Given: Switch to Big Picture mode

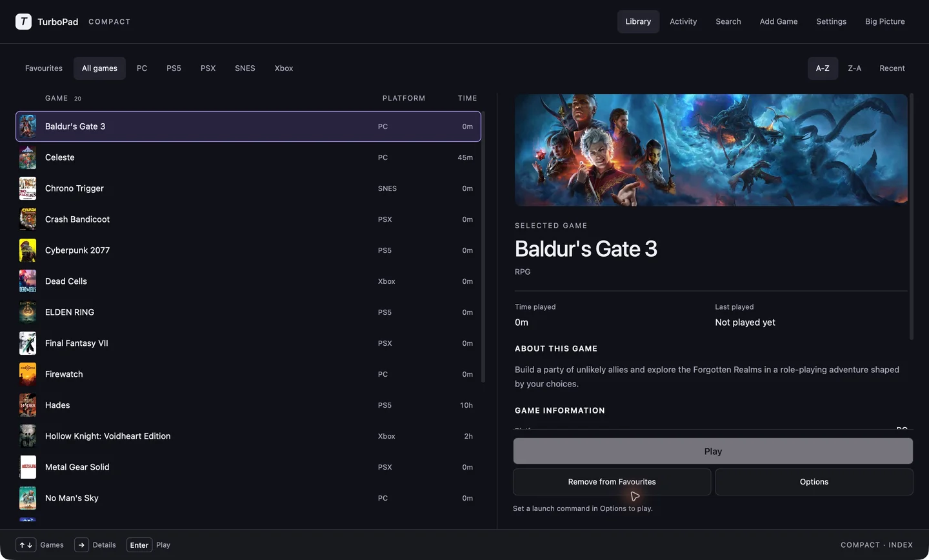Looking at the screenshot, I should [x=885, y=21].
